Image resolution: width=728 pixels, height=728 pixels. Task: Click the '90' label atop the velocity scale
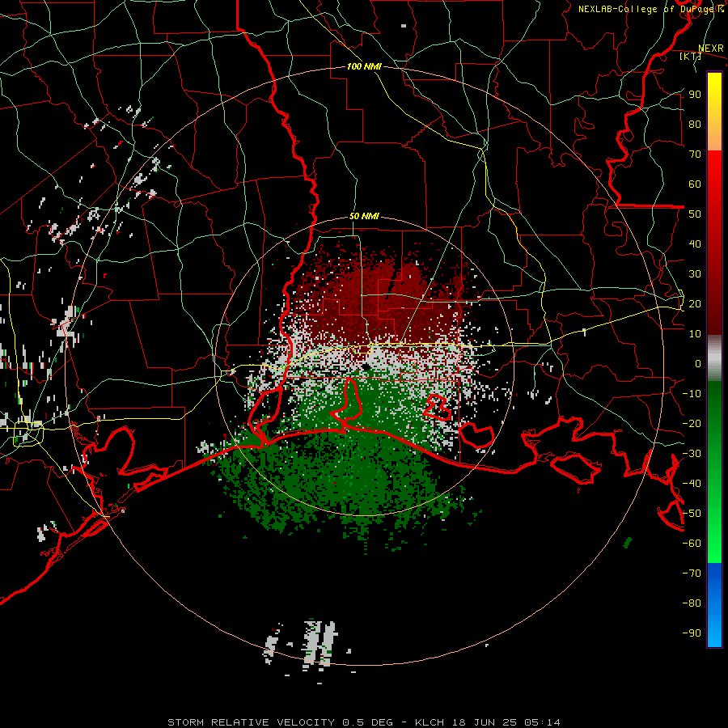coord(695,95)
